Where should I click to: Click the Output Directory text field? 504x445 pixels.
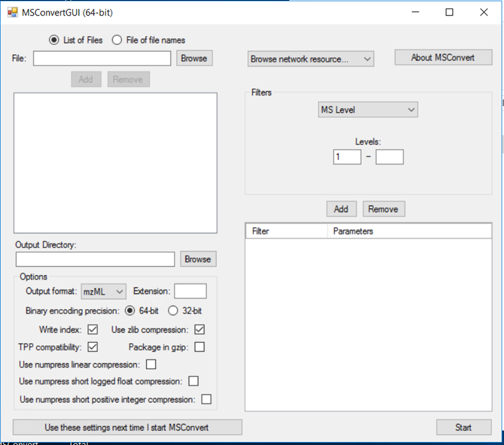[95, 259]
